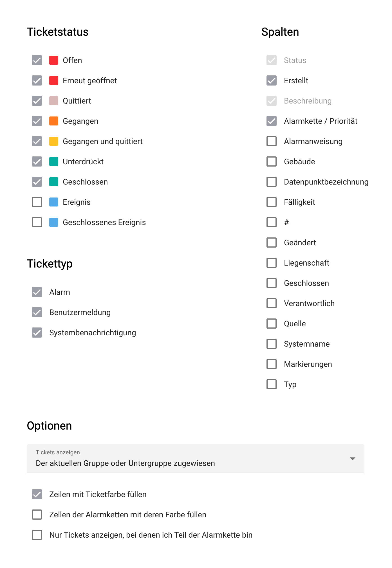Check the Typ column option
392x568 pixels.
pos(271,384)
